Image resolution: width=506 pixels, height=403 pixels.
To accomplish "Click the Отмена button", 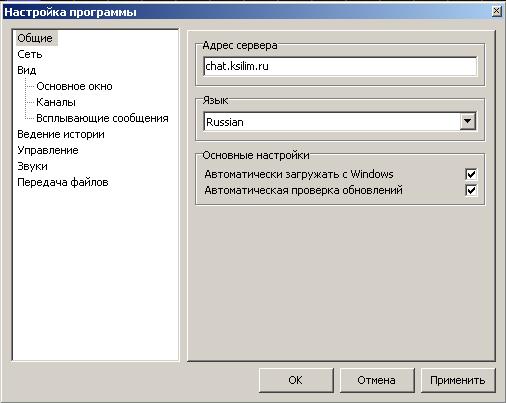I will (x=377, y=380).
